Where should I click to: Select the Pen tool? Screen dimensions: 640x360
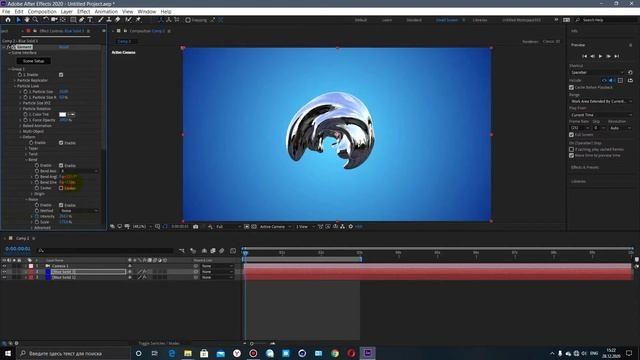82,20
